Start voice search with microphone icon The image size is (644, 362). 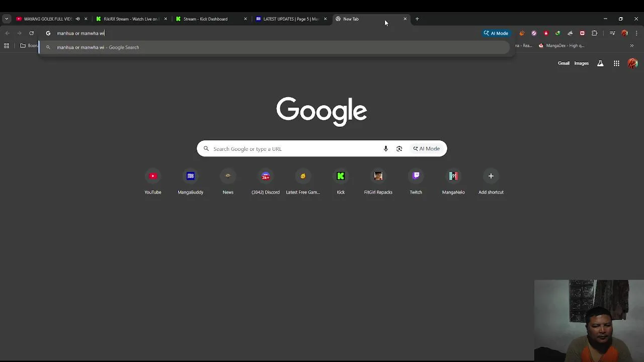[386, 149]
